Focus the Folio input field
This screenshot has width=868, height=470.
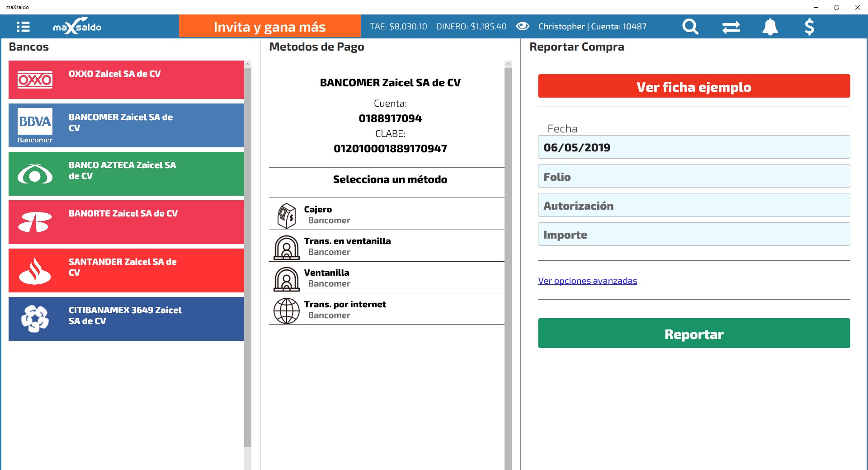(694, 176)
